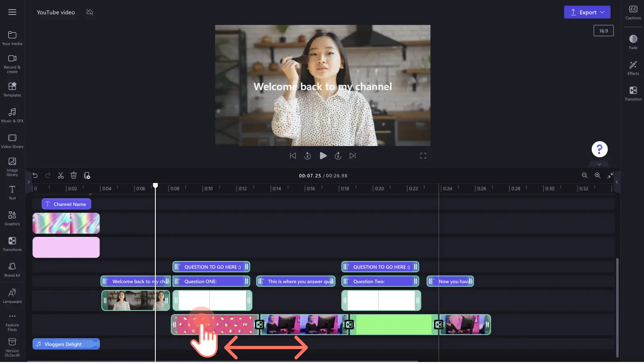Screen dimensions: 644x364
Task: Open the Transition properties panel
Action: coord(633,93)
